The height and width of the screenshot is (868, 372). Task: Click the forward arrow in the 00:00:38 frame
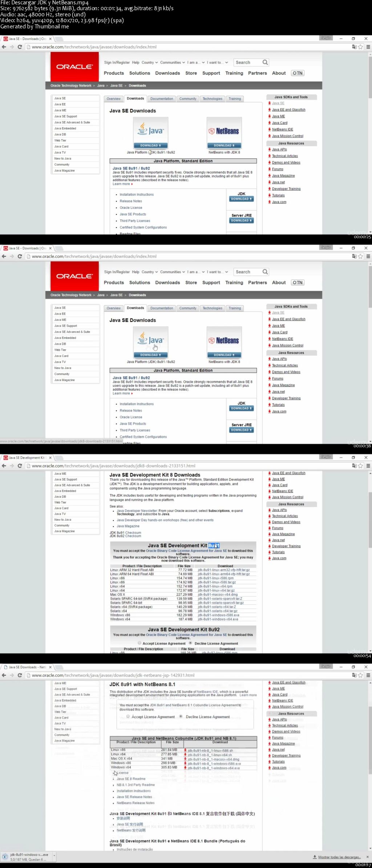[12, 256]
